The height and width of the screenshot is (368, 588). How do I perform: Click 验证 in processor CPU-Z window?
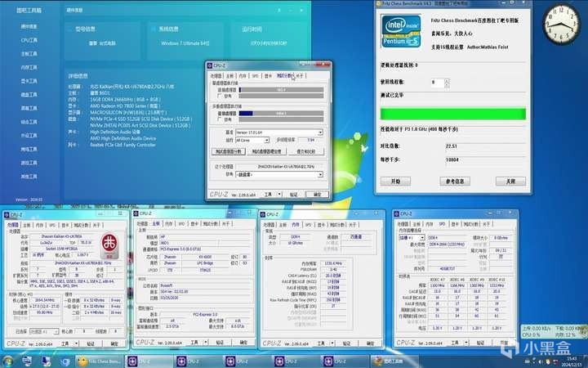tap(91, 343)
